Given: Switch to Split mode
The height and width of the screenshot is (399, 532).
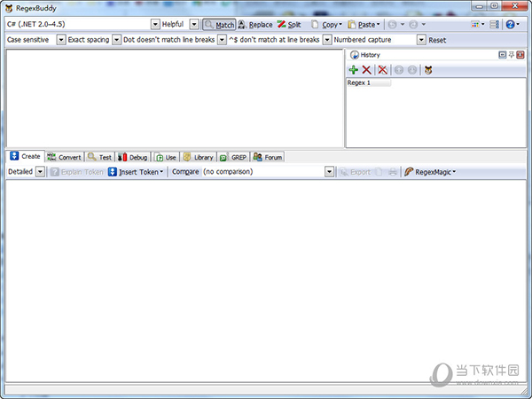Looking at the screenshot, I should (289, 25).
